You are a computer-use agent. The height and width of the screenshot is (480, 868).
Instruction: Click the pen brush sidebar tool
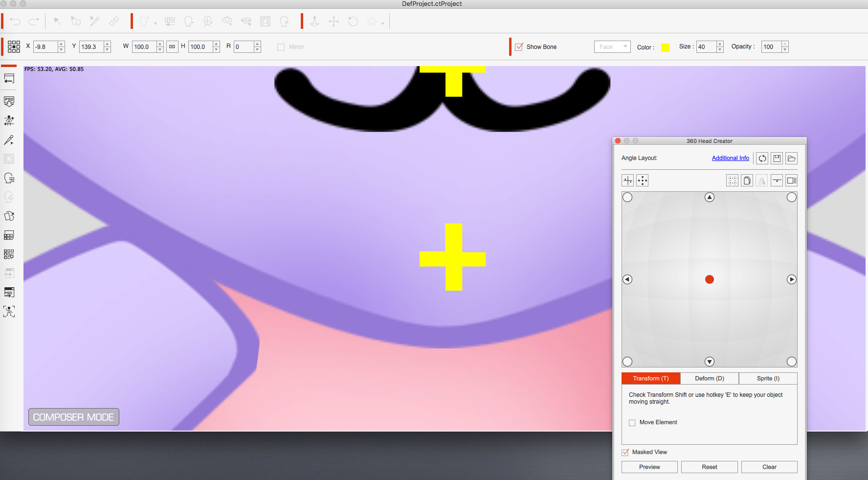pyautogui.click(x=9, y=140)
